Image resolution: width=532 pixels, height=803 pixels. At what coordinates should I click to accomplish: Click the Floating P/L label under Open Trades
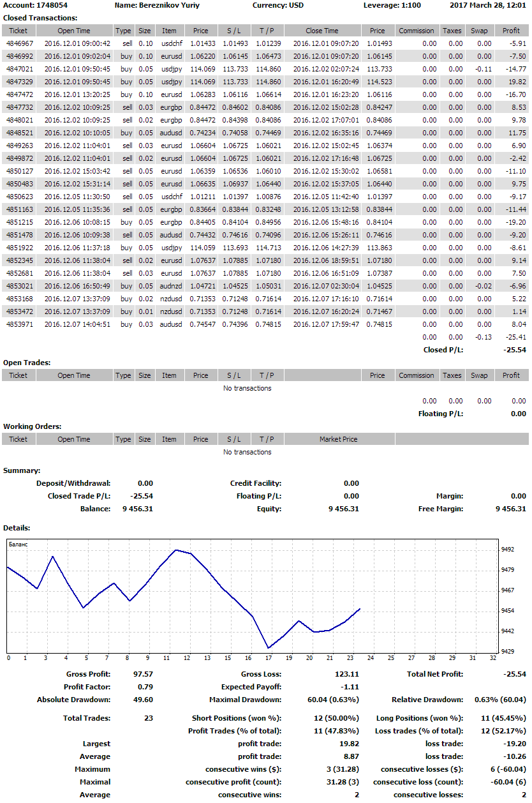point(440,414)
